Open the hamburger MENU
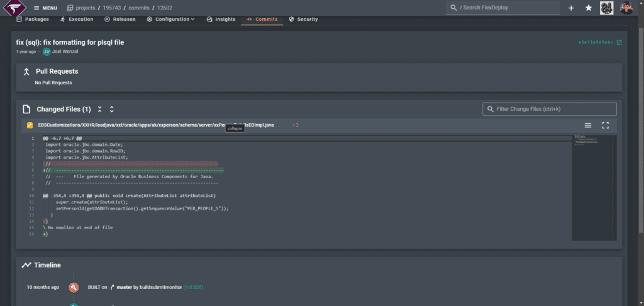 [x=45, y=8]
